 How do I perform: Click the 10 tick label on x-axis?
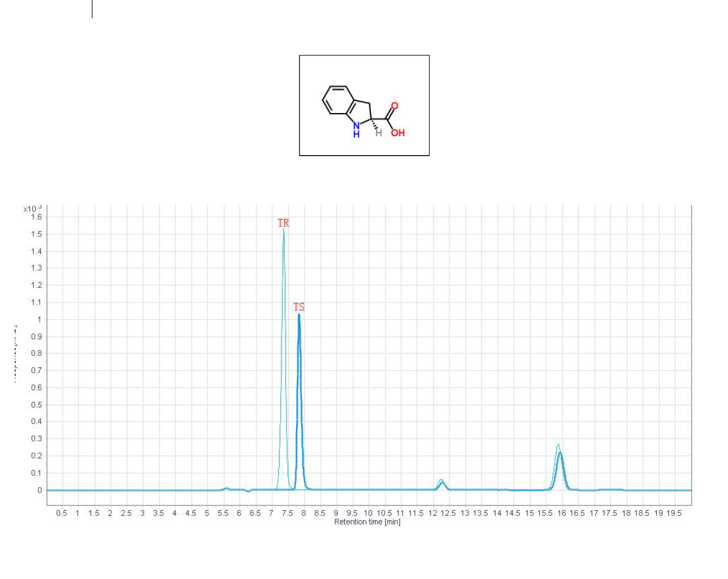click(x=368, y=513)
